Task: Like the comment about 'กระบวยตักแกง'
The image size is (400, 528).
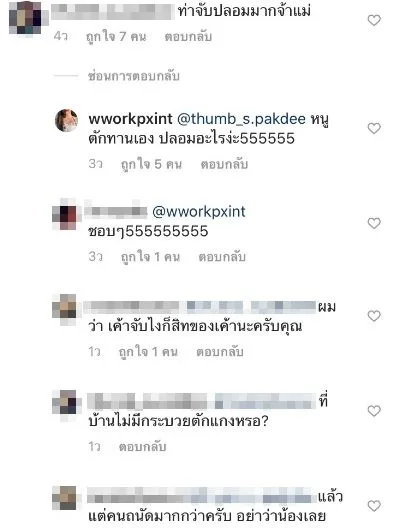Action: pyautogui.click(x=374, y=411)
